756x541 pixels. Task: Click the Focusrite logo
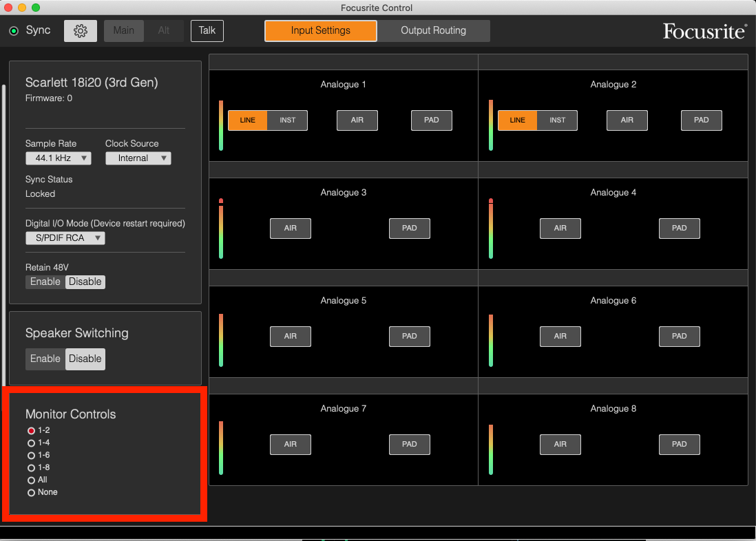(x=704, y=31)
